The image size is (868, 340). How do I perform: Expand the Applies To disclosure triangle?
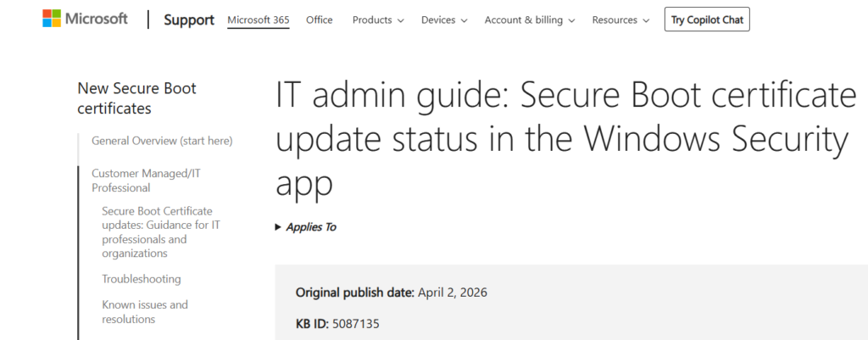click(x=279, y=227)
